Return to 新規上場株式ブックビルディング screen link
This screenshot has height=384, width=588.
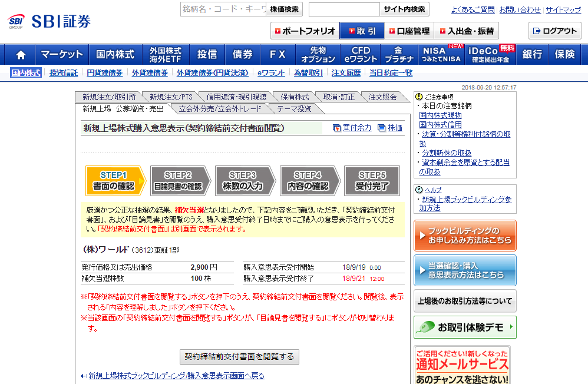point(176,376)
